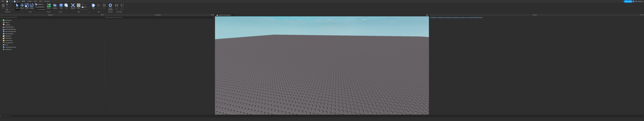Expand the Workspace tree node

tap(1, 20)
